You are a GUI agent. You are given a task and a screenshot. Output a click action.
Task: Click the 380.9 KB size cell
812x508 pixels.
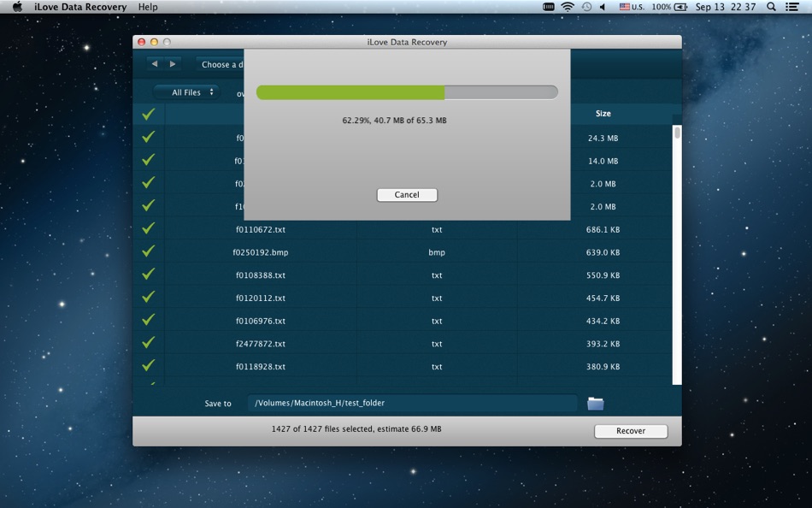point(603,367)
